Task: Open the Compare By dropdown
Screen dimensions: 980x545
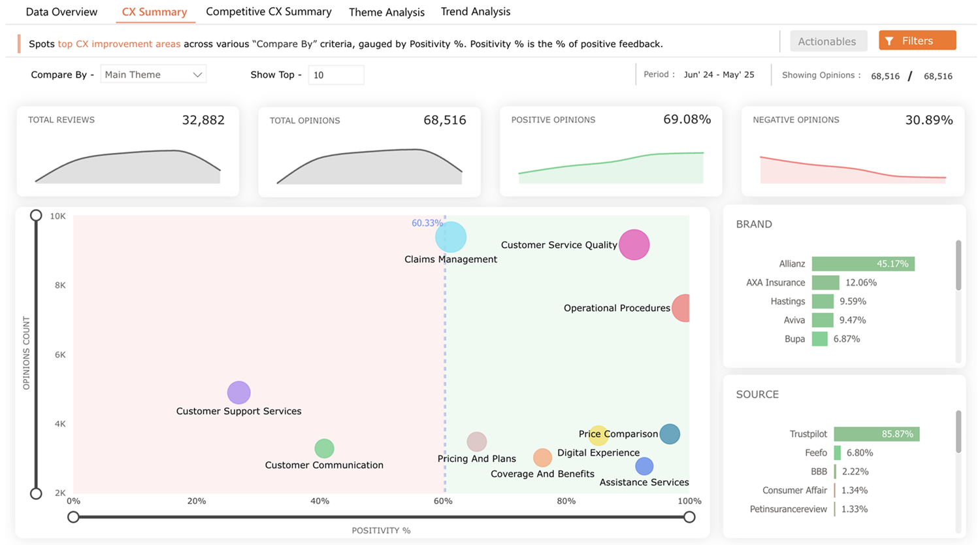Action: pos(153,74)
